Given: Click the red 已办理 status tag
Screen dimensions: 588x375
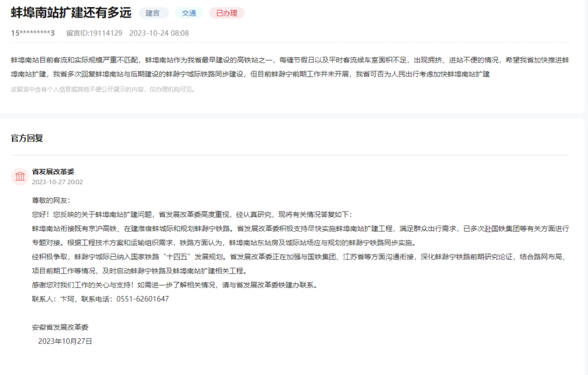Looking at the screenshot, I should pos(226,13).
